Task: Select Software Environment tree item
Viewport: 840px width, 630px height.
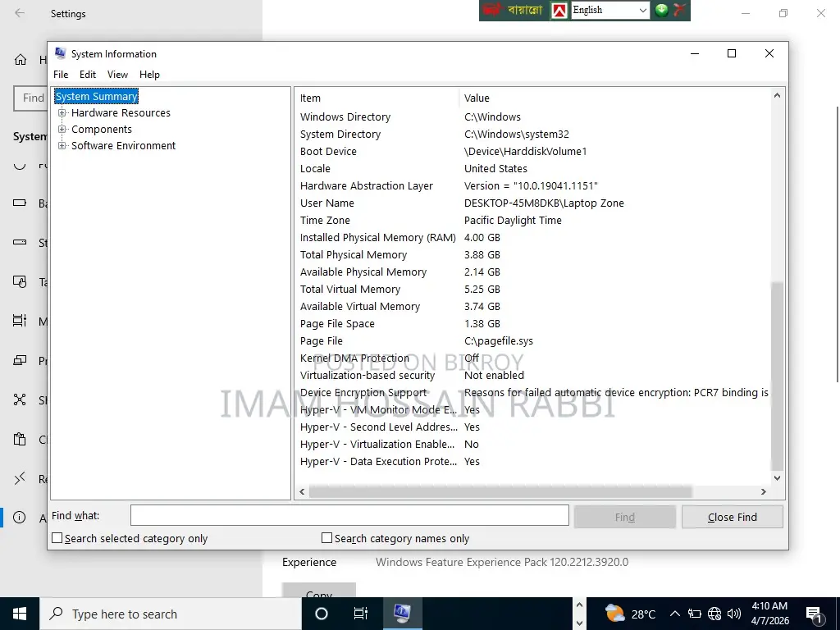Action: tap(123, 146)
